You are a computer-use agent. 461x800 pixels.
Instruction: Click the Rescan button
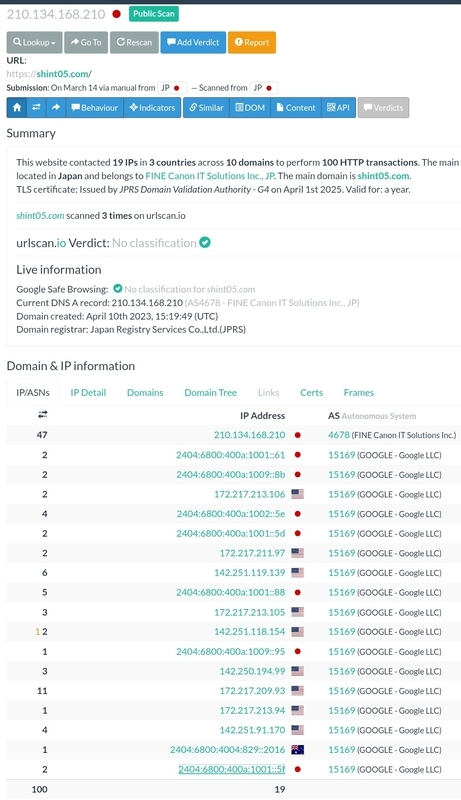tap(135, 42)
